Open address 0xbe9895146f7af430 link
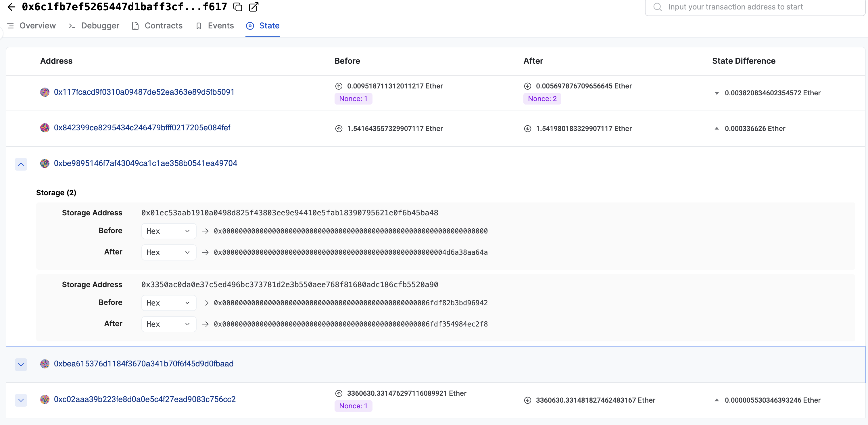Viewport: 868px width, 425px height. coord(145,163)
